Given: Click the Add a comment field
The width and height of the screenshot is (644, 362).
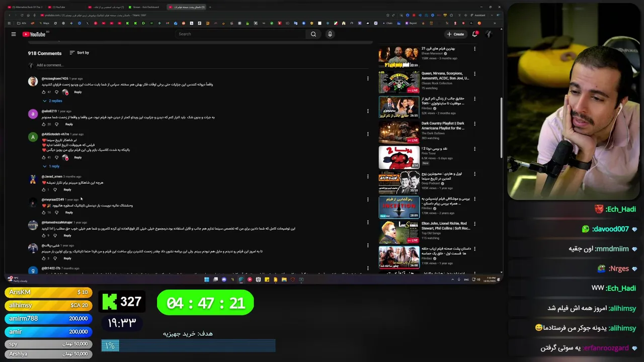Looking at the screenshot, I should 201,65.
